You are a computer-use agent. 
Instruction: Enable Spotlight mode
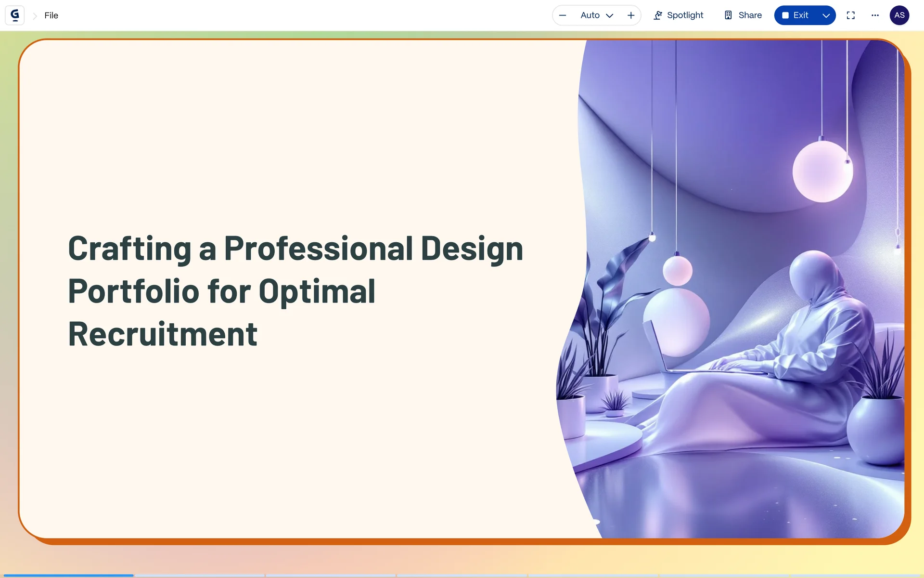[678, 15]
